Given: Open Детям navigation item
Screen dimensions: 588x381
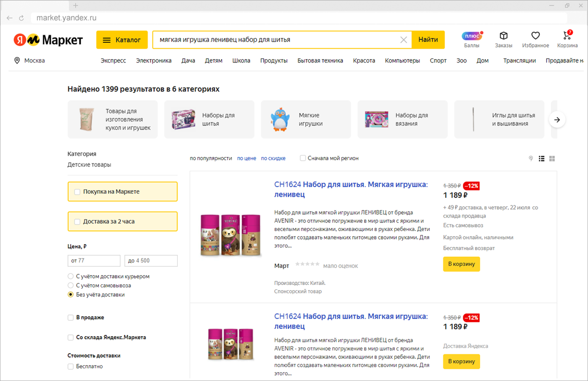Looking at the screenshot, I should (x=213, y=60).
